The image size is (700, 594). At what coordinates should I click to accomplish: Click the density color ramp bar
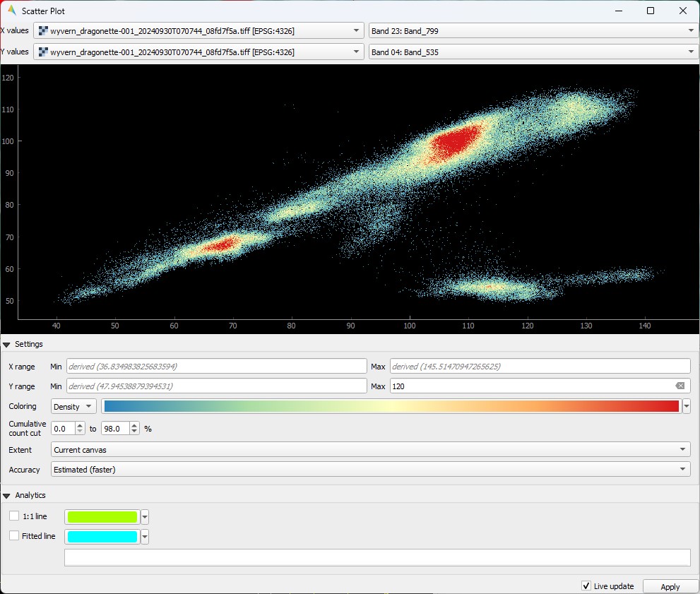point(391,406)
